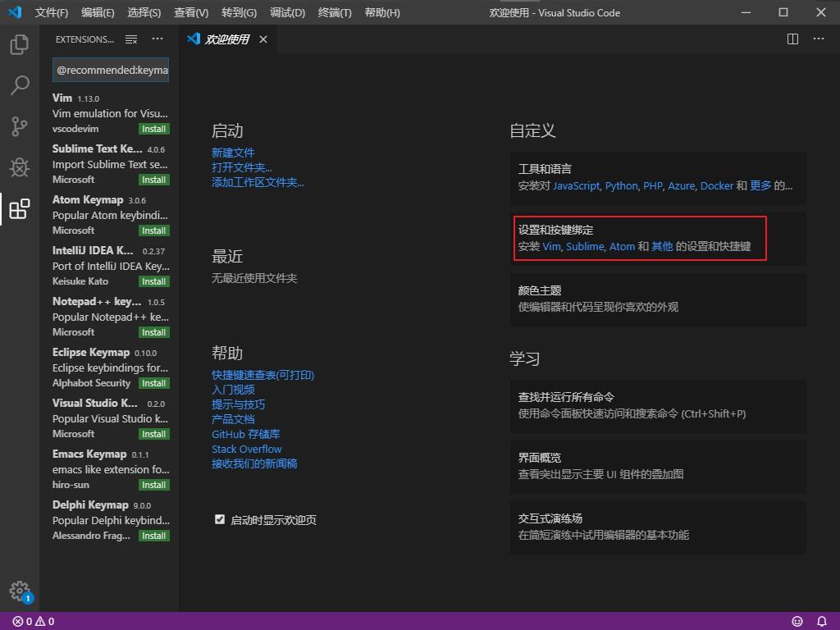Open the notifications bell in the status bar
The width and height of the screenshot is (840, 630).
pyautogui.click(x=823, y=621)
